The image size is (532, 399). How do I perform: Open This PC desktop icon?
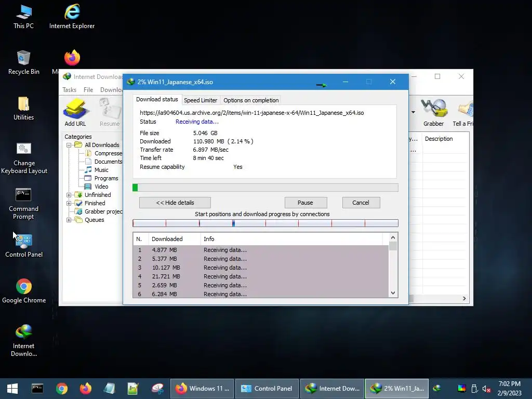tap(23, 17)
